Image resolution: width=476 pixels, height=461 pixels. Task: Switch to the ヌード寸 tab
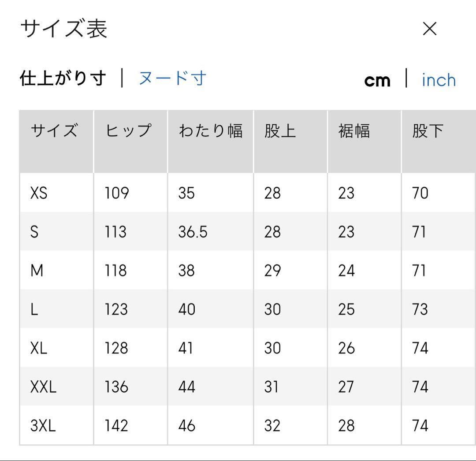(172, 78)
